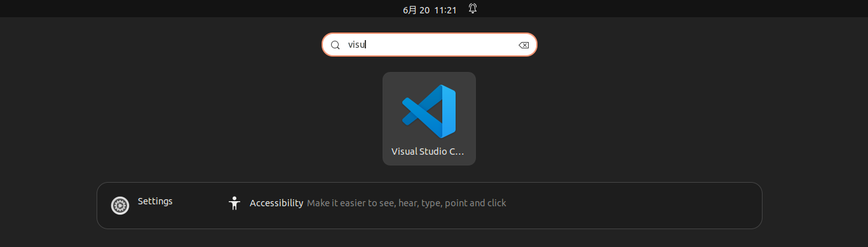Click empty search bar area before clear icon
Viewport: 868px width, 247px height.
(x=445, y=45)
